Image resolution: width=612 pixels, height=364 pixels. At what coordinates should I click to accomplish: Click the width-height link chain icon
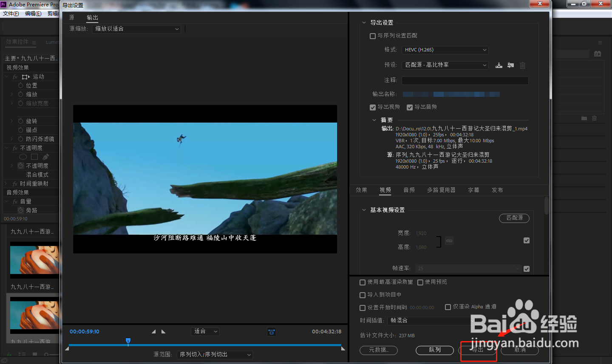(449, 241)
